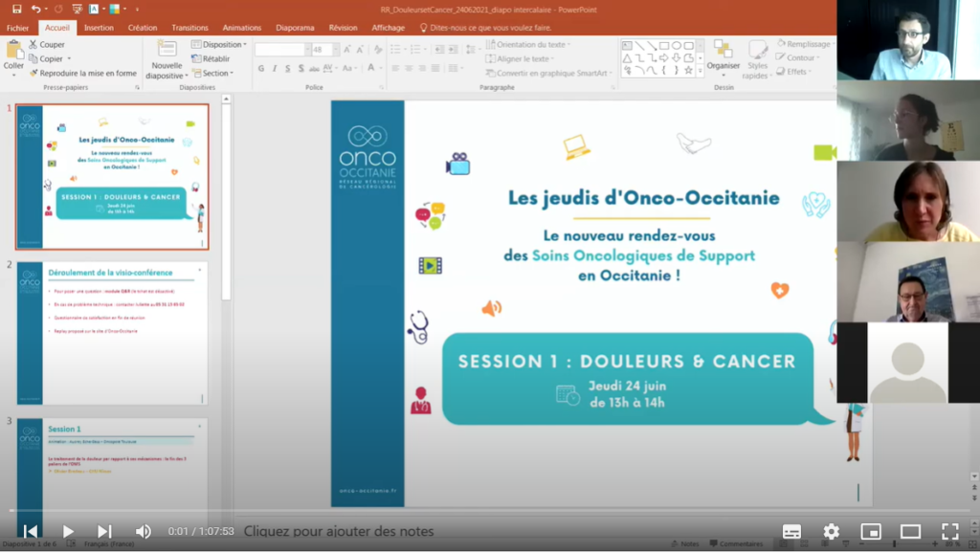
Task: Click the Coller paste icon
Action: [13, 54]
